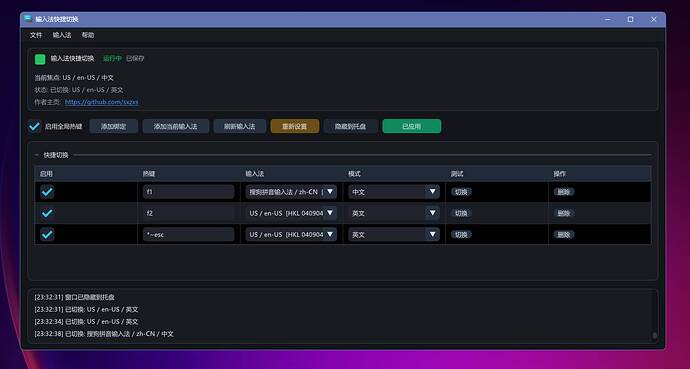Viewport: 690px width, 369px height.
Task: Toggle the 启用全局热键 checkbox
Action: [x=34, y=126]
